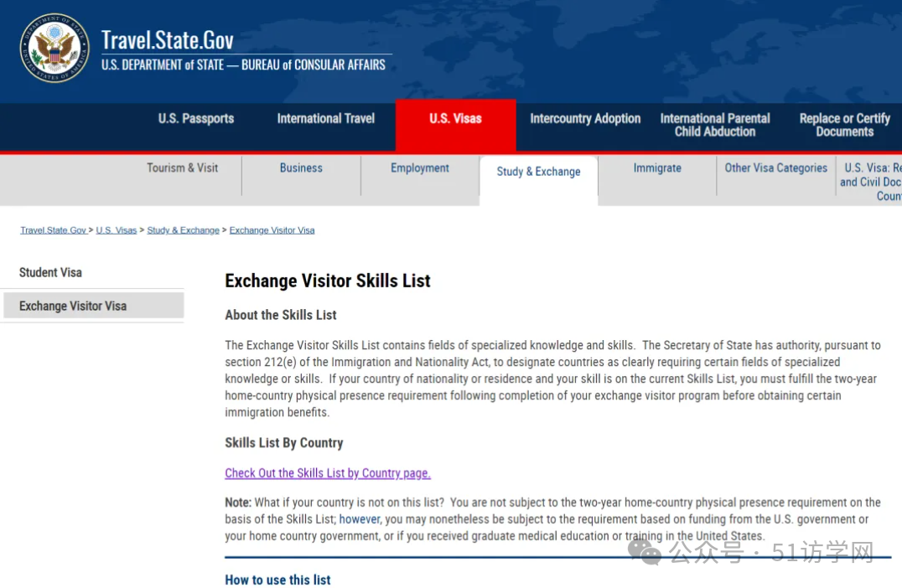
Task: Go to the Employment visa tab
Action: (420, 168)
